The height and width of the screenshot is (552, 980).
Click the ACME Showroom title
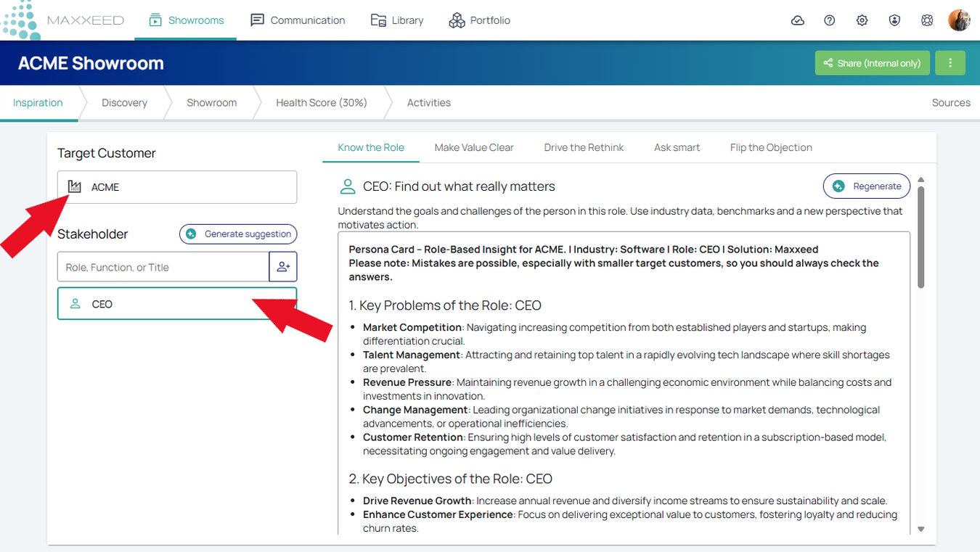(x=91, y=63)
